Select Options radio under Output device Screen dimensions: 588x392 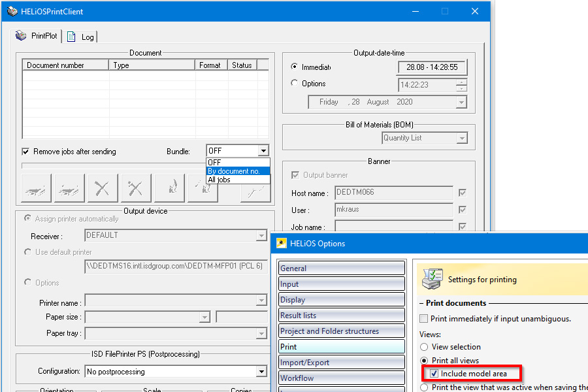coord(27,282)
